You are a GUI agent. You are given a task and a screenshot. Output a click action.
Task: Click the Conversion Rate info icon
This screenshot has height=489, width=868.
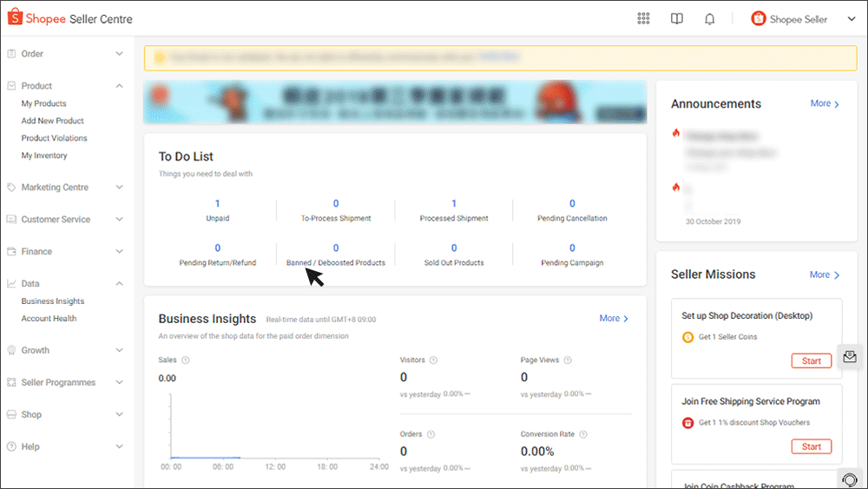click(583, 434)
